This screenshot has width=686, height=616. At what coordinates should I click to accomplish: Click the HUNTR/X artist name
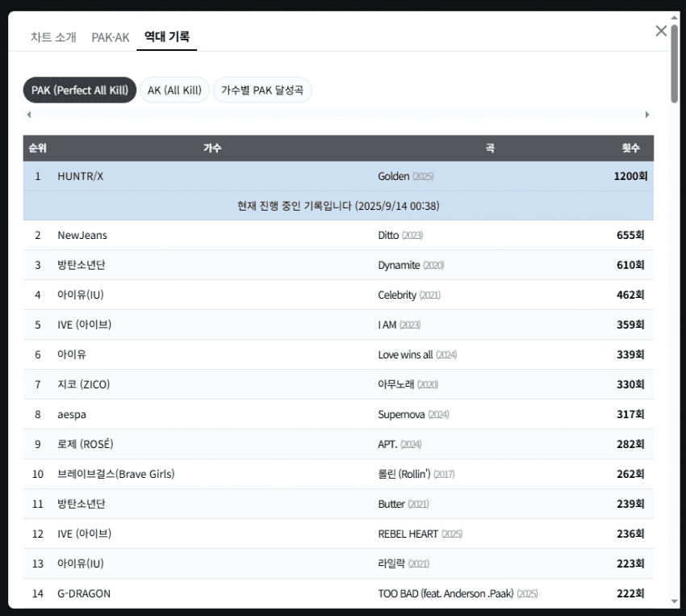(x=81, y=176)
